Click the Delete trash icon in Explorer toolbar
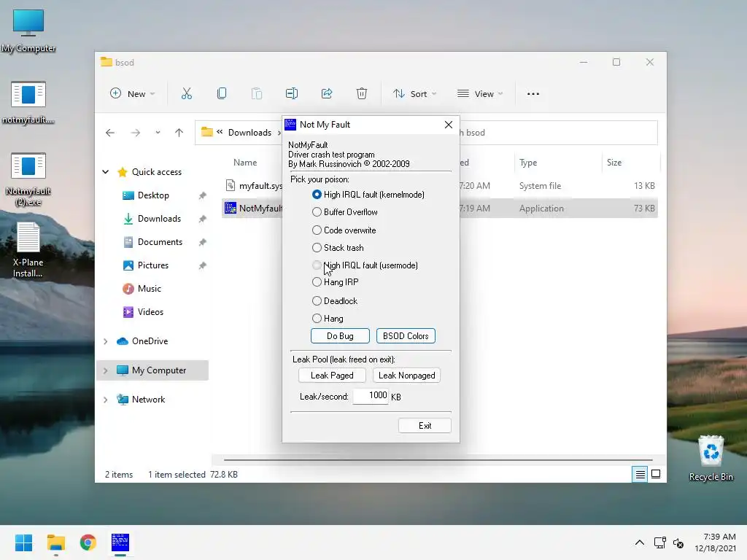The width and height of the screenshot is (747, 560). tap(362, 94)
